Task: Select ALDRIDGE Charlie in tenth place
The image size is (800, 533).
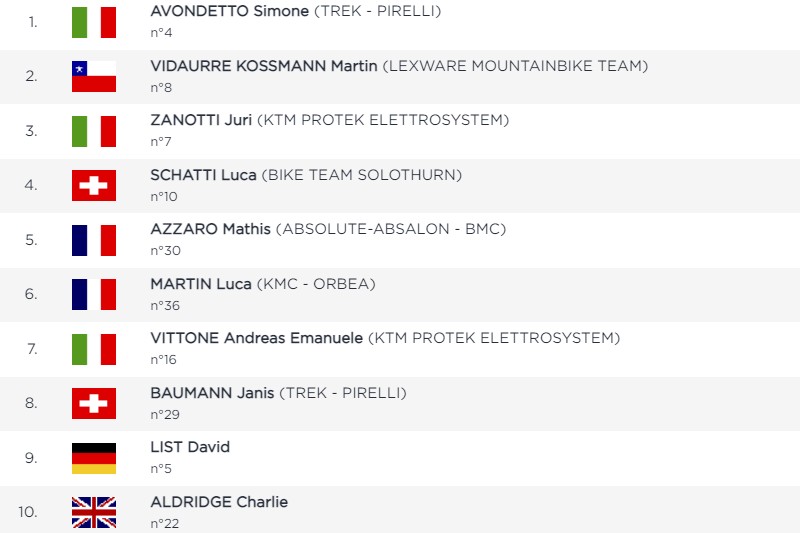Action: [x=219, y=502]
